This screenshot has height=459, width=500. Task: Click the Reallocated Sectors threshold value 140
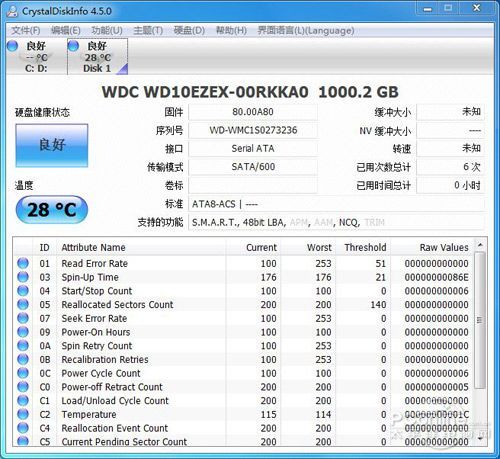pos(378,305)
